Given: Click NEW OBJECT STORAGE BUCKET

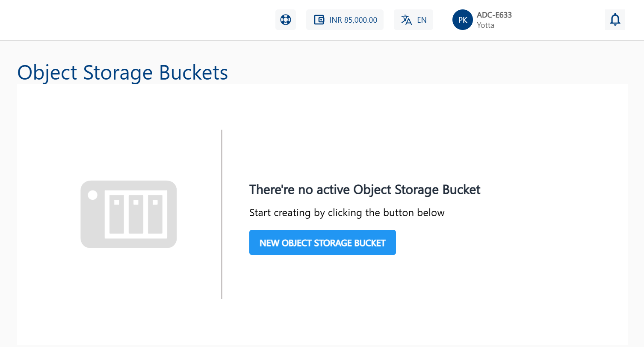Looking at the screenshot, I should (322, 242).
